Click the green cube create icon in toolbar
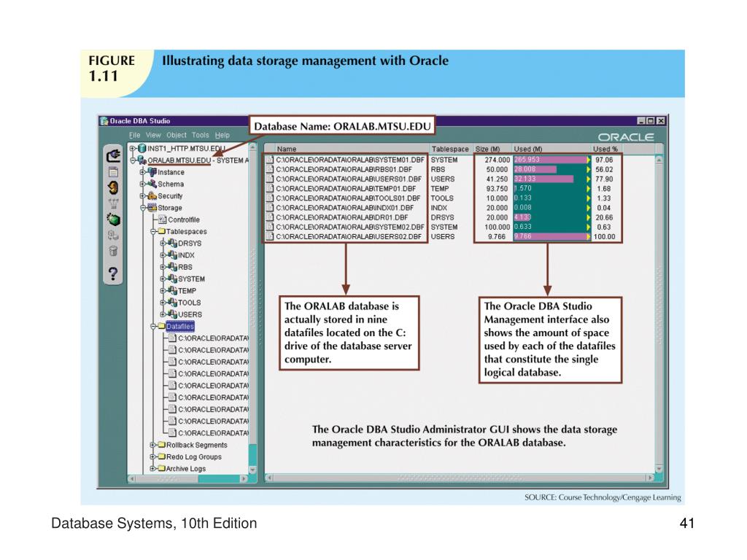 pyautogui.click(x=113, y=219)
